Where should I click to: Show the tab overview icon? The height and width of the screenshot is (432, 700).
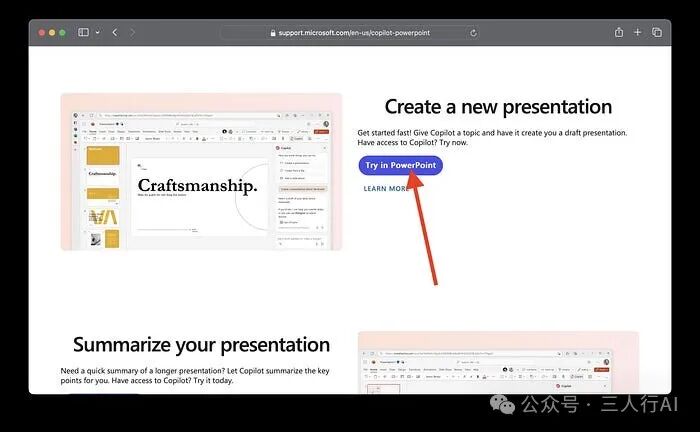657,32
